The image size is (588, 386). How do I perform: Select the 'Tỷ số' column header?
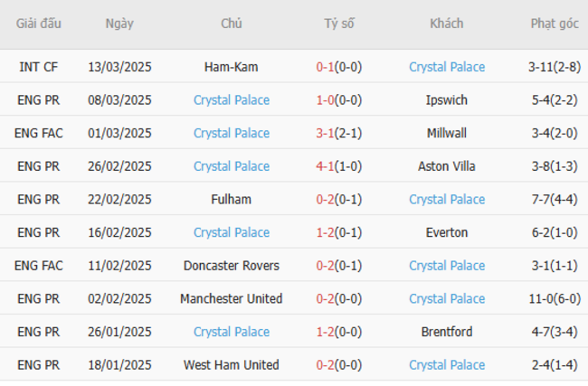point(339,24)
